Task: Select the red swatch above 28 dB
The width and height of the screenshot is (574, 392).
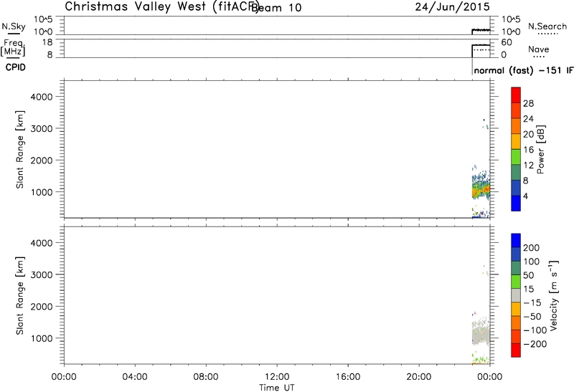Action: click(x=516, y=95)
